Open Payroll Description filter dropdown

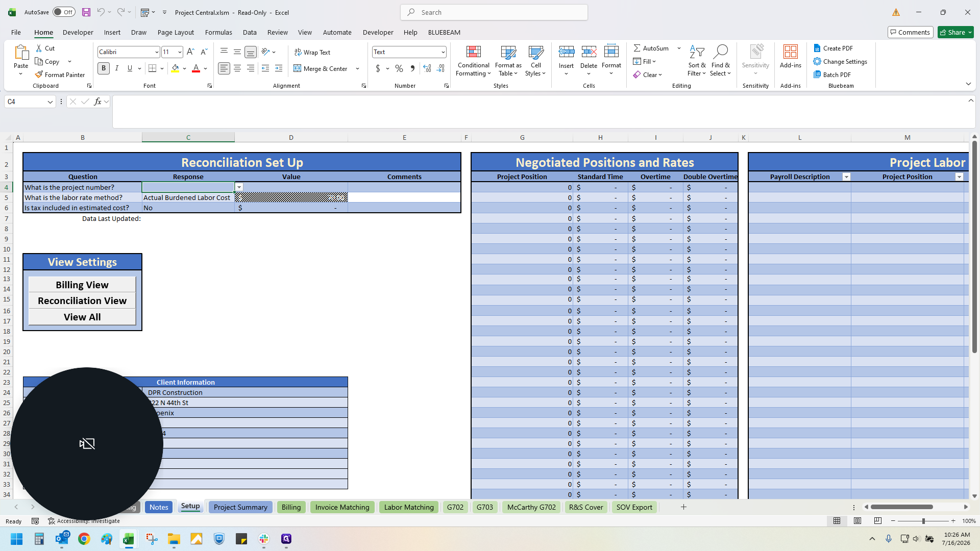(846, 177)
